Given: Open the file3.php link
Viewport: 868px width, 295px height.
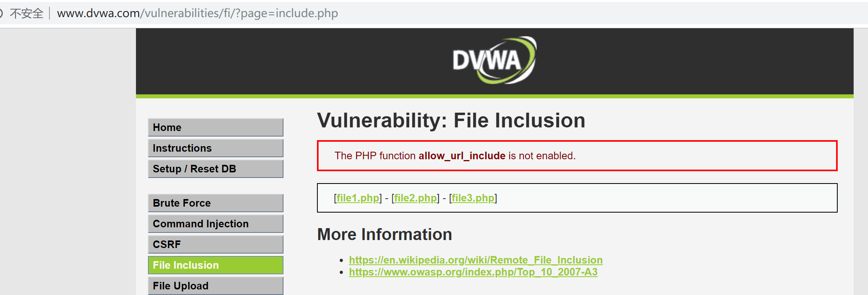Looking at the screenshot, I should tap(473, 198).
